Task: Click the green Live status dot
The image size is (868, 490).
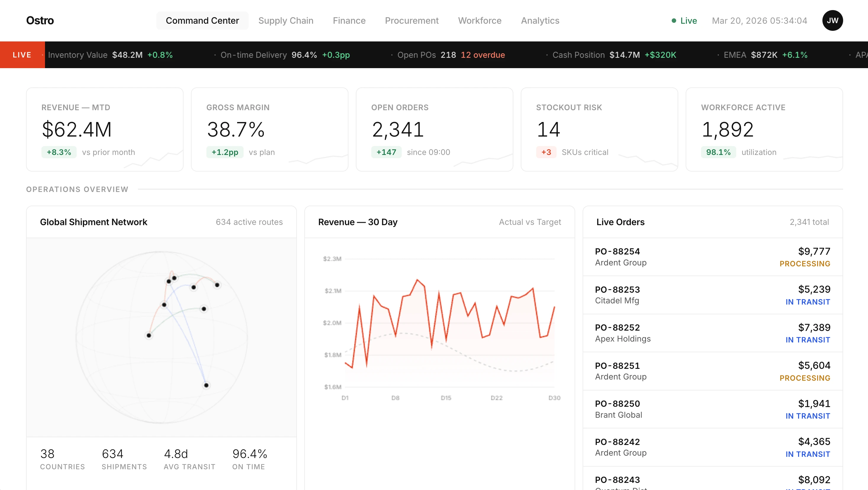Action: pos(673,20)
